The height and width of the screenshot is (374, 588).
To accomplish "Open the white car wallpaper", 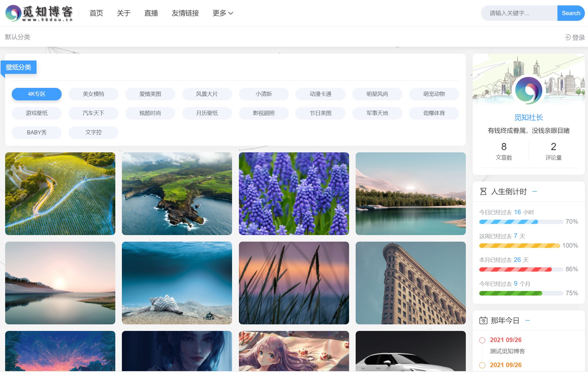I will click(411, 351).
